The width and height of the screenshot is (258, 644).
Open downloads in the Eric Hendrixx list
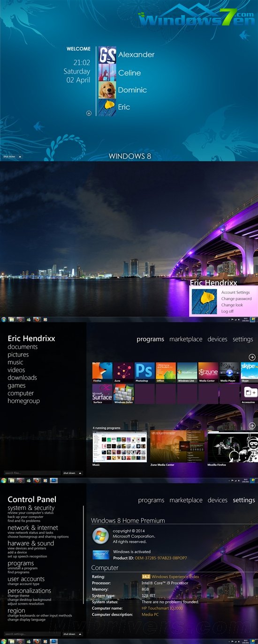22,378
